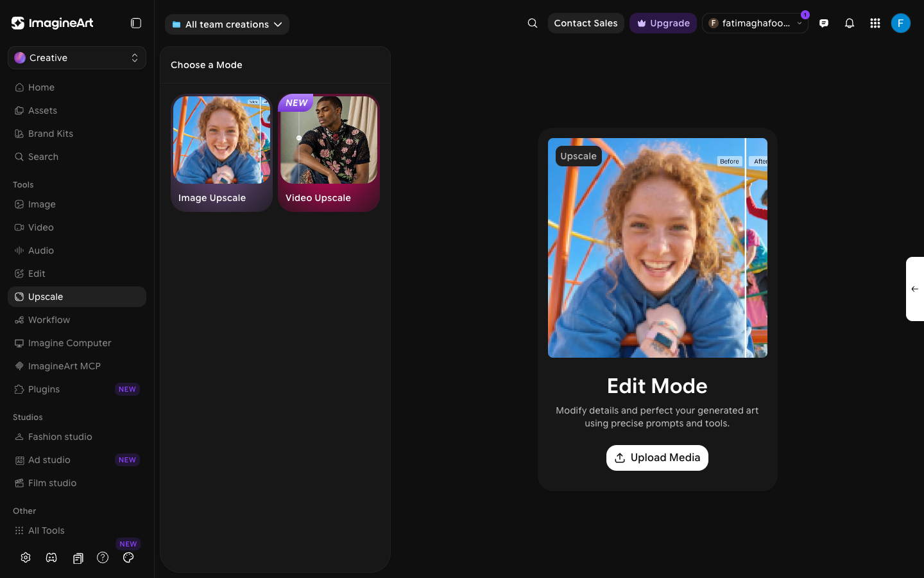Choose the Image Upscale mode card
The width and height of the screenshot is (924, 578).
pos(222,153)
